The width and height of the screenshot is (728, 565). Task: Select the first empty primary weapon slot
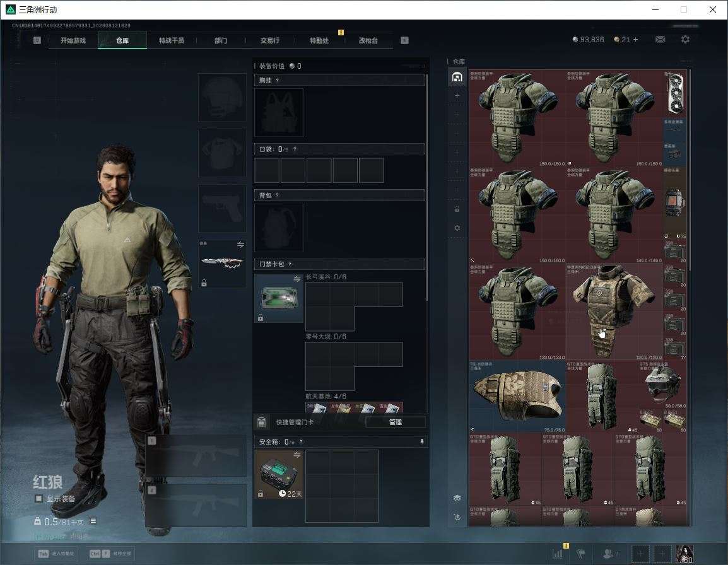point(196,456)
